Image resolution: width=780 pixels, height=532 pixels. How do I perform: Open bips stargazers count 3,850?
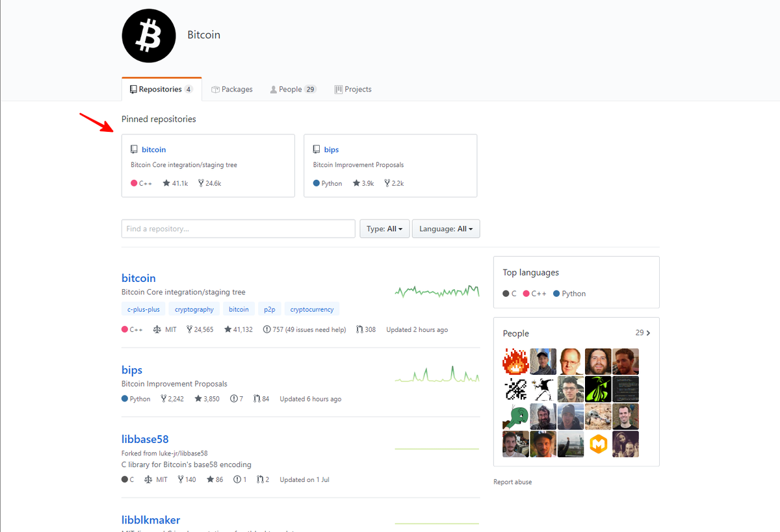[x=207, y=399]
